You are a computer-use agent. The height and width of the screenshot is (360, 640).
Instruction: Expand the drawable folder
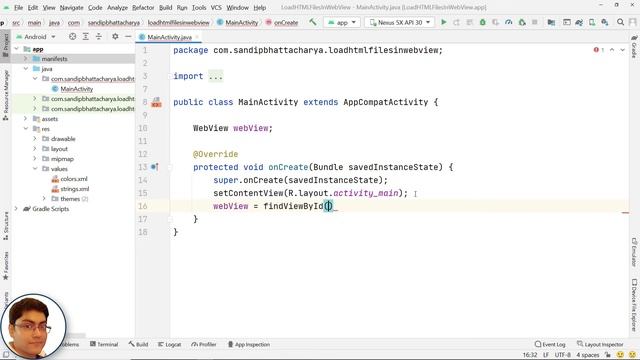(35, 139)
